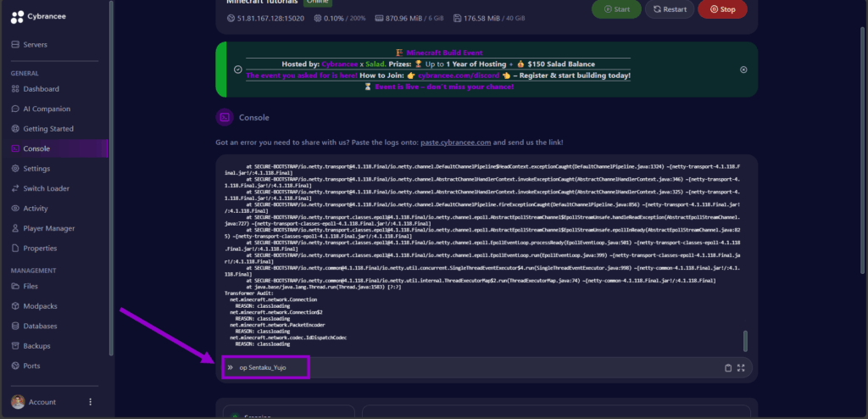Click the Online status badge
This screenshot has width=868, height=419.
(317, 3)
